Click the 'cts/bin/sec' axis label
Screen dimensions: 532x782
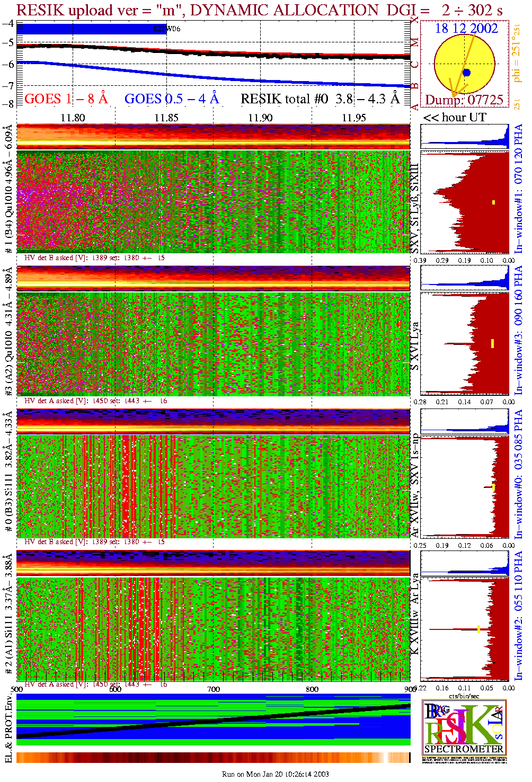[x=464, y=696]
